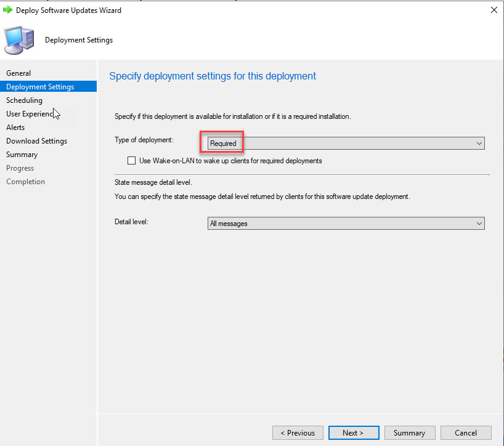This screenshot has height=446, width=504.
Task: Select Deployment Settings in the sidebar
Action: 40,87
